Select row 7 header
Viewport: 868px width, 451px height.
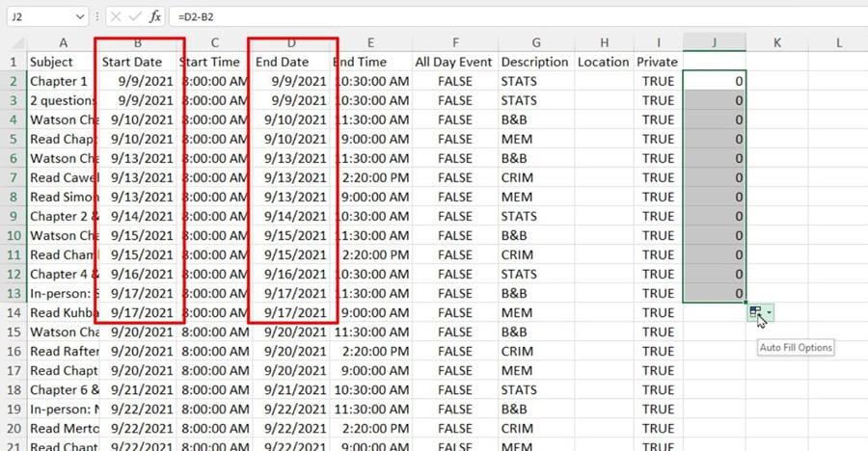14,177
